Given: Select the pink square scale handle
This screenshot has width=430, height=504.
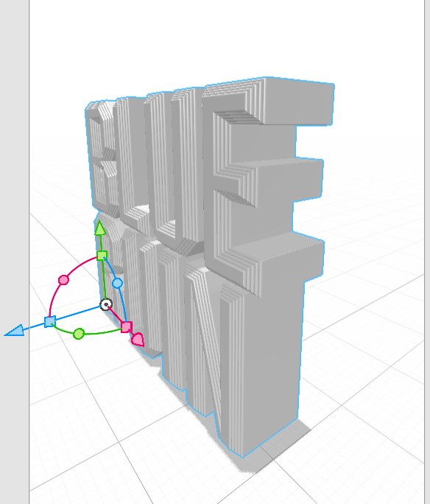Looking at the screenshot, I should tap(127, 327).
